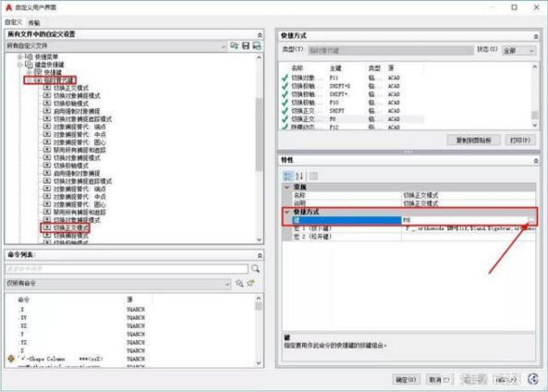Switch to the 传输 tab
The image size is (548, 392).
(34, 23)
